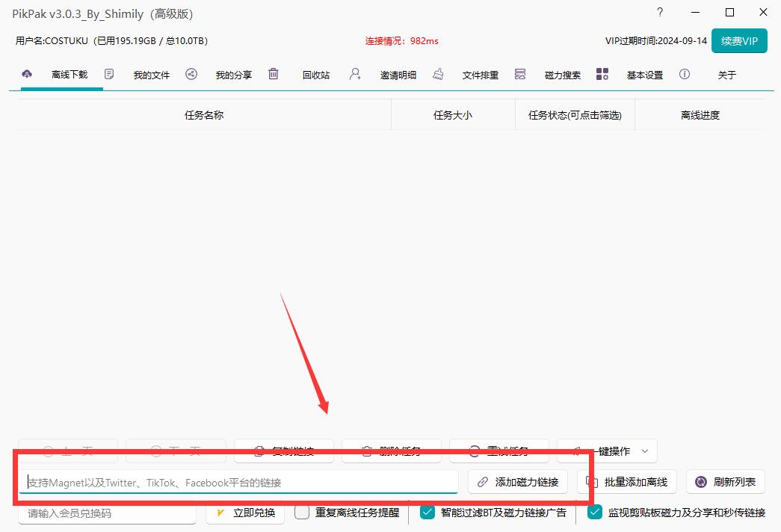The image size is (781, 532).
Task: Expand the 一键操作 dropdown
Action: click(x=645, y=451)
